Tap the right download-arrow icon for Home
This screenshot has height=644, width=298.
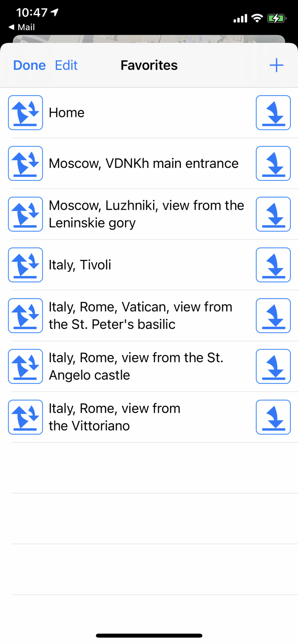click(273, 113)
